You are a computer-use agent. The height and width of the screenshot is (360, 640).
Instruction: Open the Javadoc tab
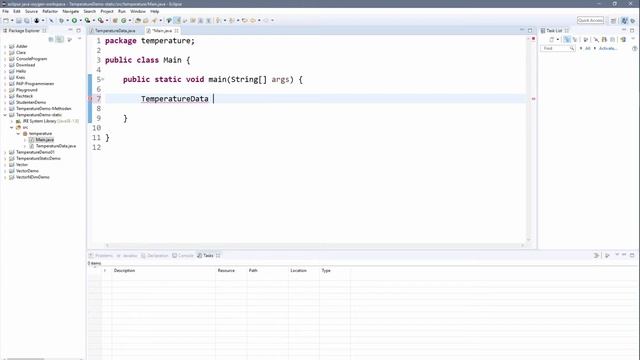point(127,256)
